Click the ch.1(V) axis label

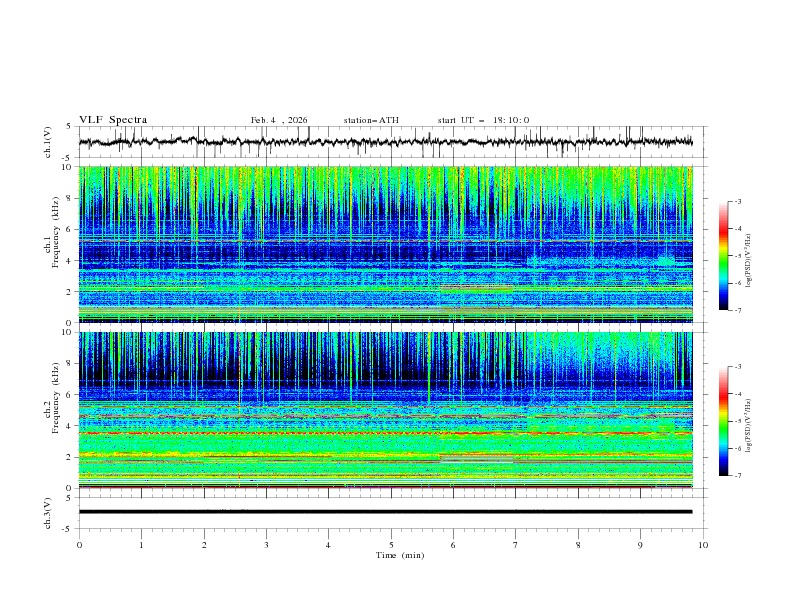(x=48, y=142)
